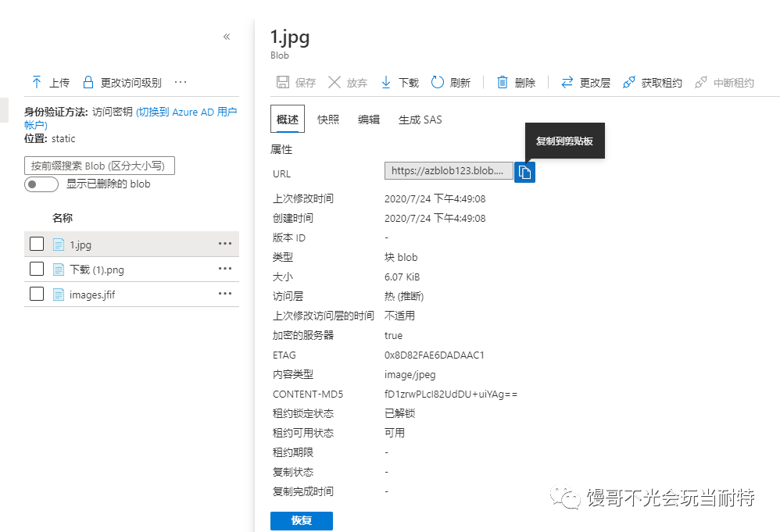Viewport: 780px width, 532px height.
Task: Click the CONTENT-MD5 hash value
Action: (x=451, y=395)
